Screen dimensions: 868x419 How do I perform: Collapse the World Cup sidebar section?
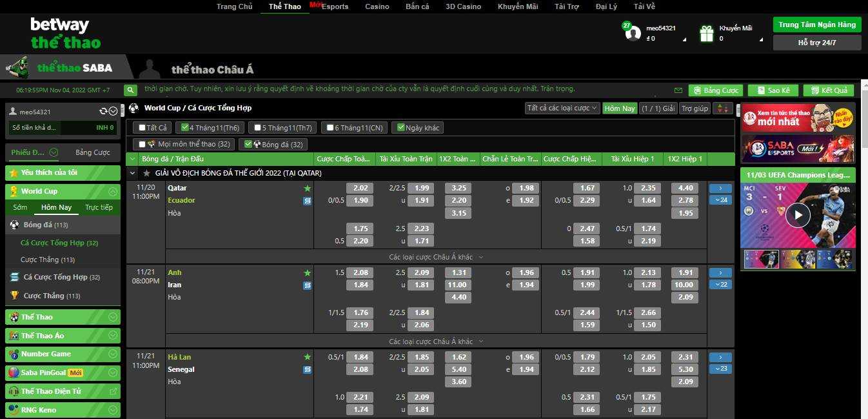113,191
